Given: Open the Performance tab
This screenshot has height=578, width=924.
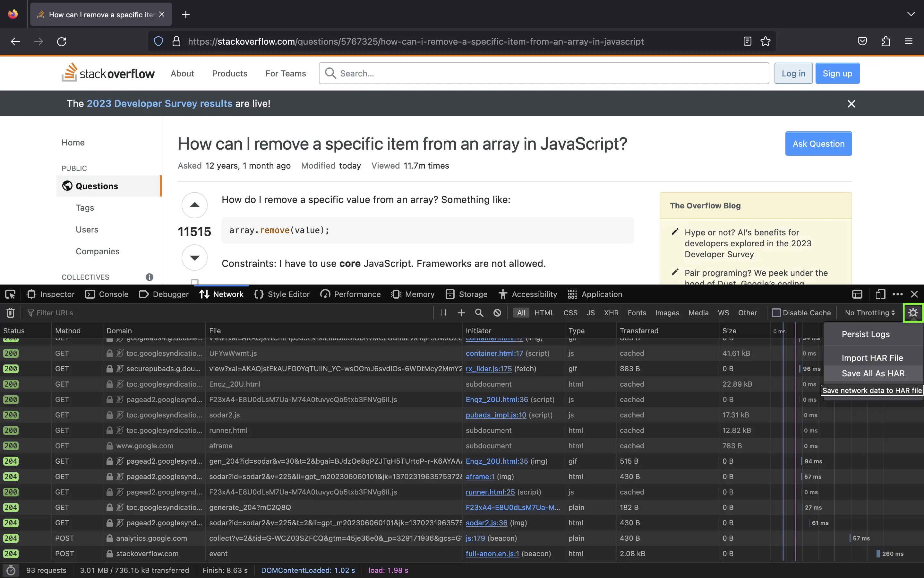Looking at the screenshot, I should click(350, 294).
